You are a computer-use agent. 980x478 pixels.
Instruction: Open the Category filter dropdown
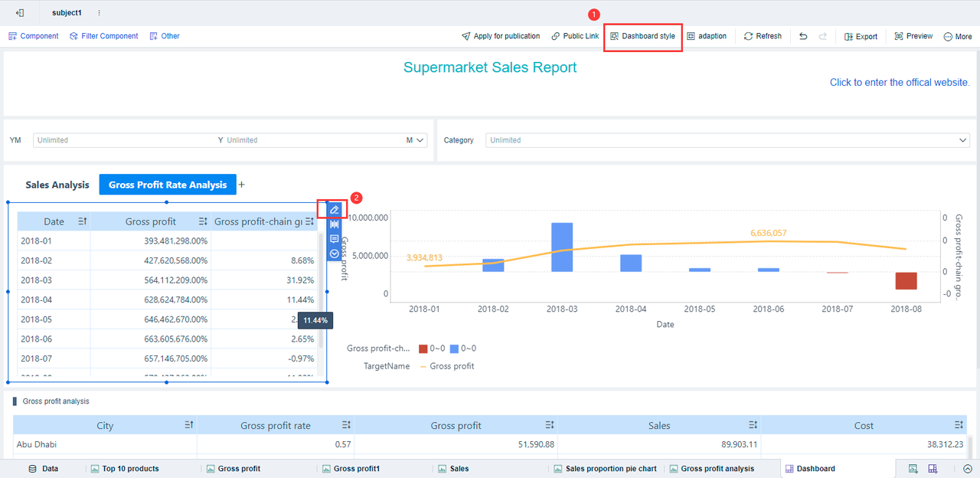(x=728, y=140)
